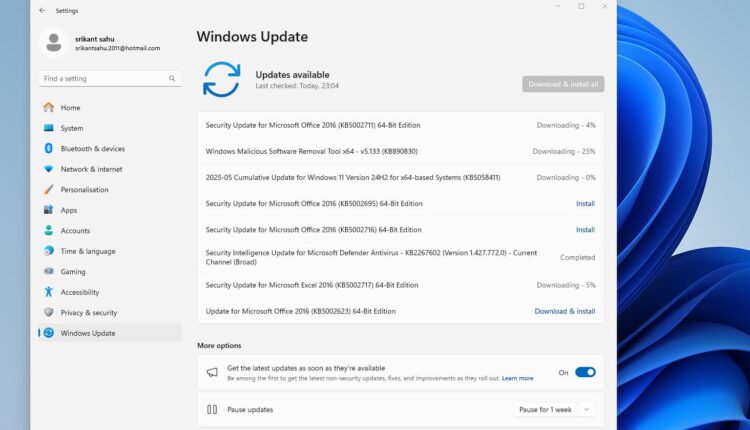Viewport: 750px width, 430px height.
Task: Click the Privacy & security shield icon
Action: [x=48, y=312]
